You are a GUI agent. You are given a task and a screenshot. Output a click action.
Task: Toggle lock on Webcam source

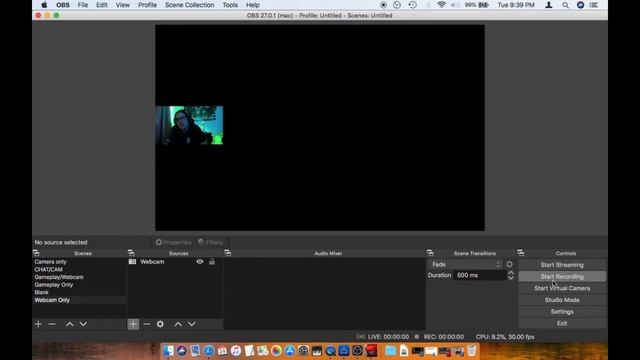click(x=212, y=262)
